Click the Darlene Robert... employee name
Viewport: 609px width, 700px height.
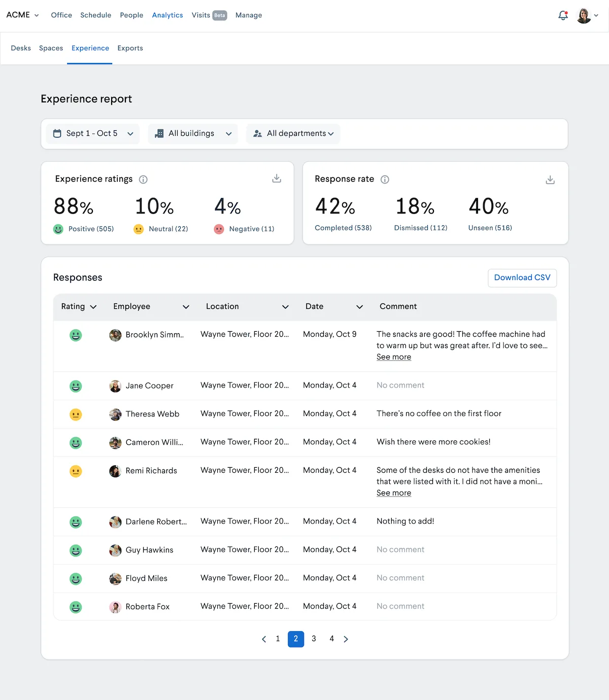tap(156, 522)
